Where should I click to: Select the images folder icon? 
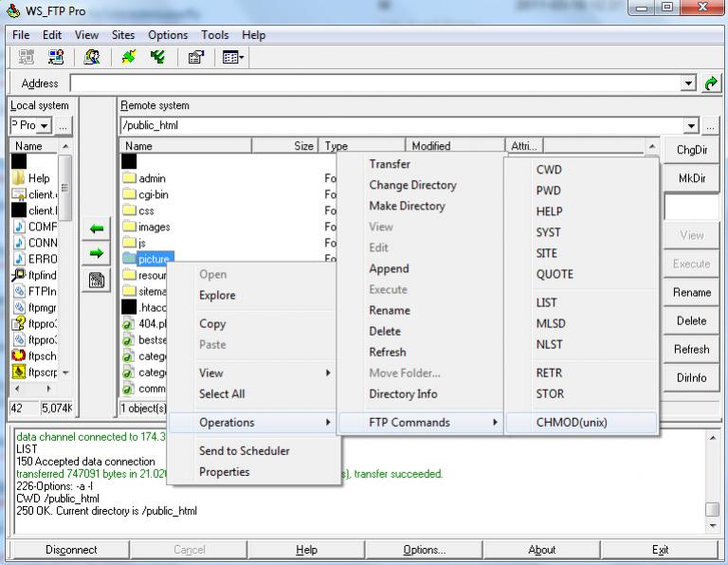coord(129,227)
